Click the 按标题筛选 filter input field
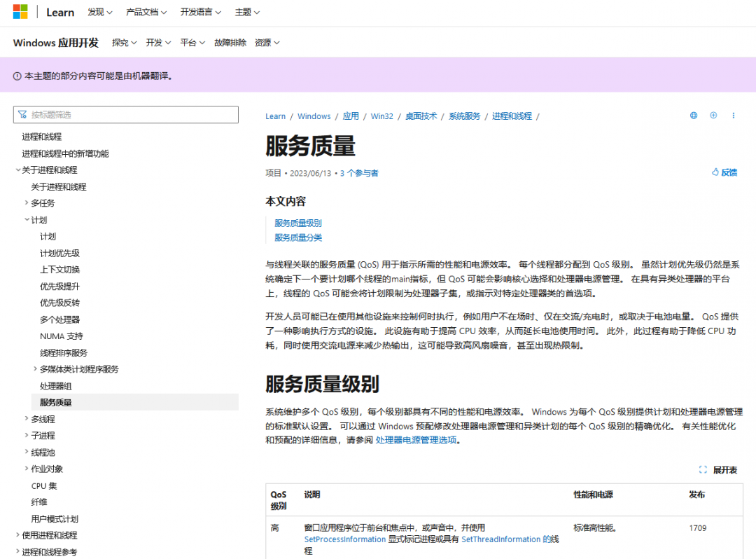Viewport: 756px width, 559px height. point(133,115)
